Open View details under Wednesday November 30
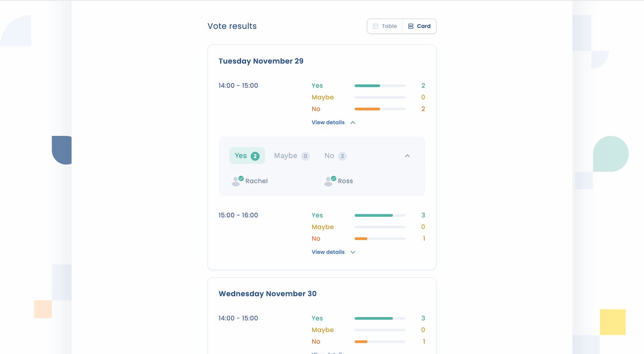The width and height of the screenshot is (644, 354). (x=328, y=353)
